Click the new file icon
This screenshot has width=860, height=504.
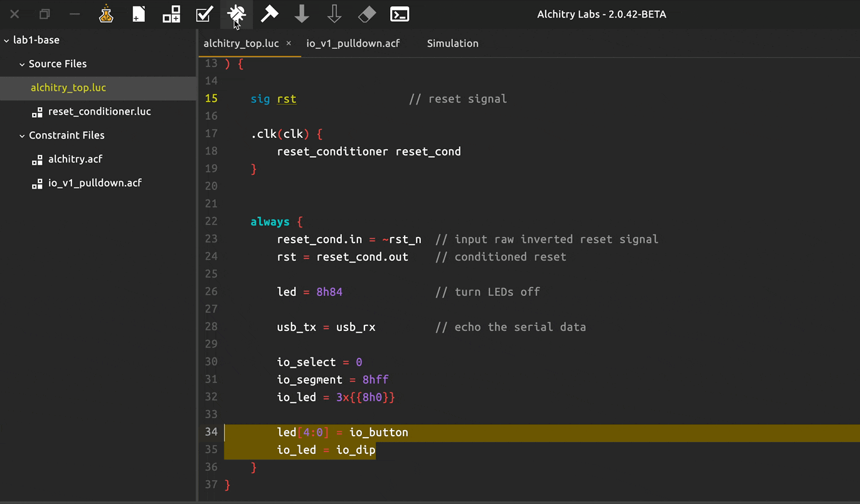tap(139, 14)
